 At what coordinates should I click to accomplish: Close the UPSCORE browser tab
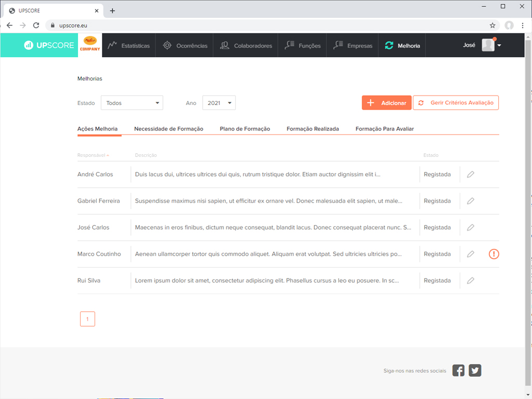coord(97,11)
